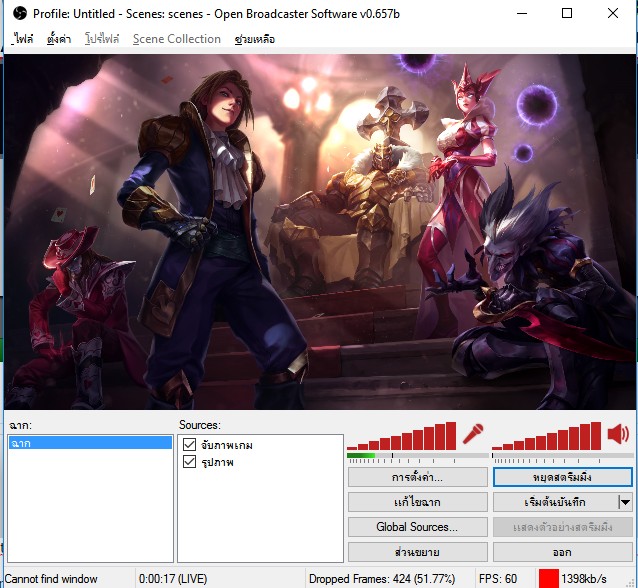Expand the เริ่มต้นบันทึก dropdown arrow
This screenshot has width=638, height=588.
pos(625,502)
